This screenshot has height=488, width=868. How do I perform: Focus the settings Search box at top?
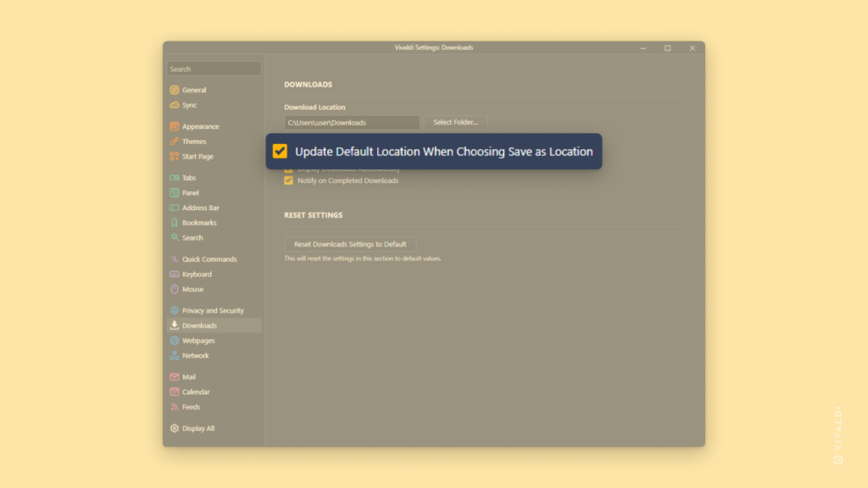[x=214, y=69]
